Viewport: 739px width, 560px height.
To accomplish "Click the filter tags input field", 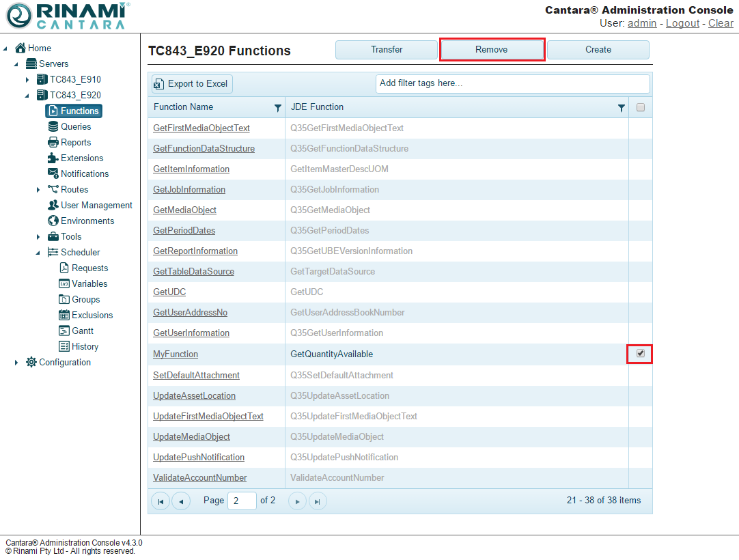I will point(512,83).
